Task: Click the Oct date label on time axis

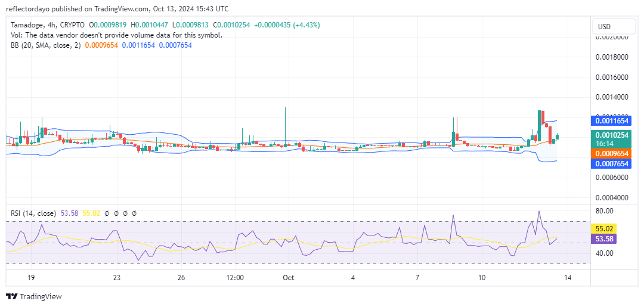Action: [x=289, y=278]
